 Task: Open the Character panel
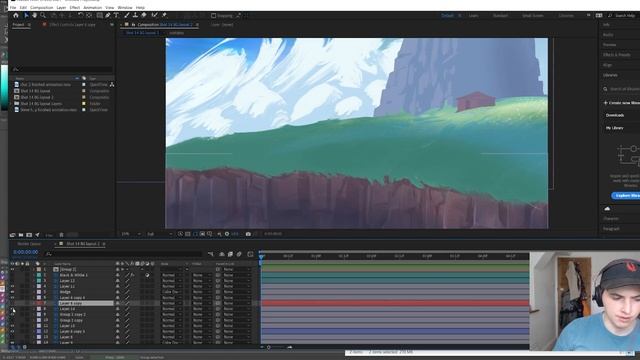click(x=611, y=219)
